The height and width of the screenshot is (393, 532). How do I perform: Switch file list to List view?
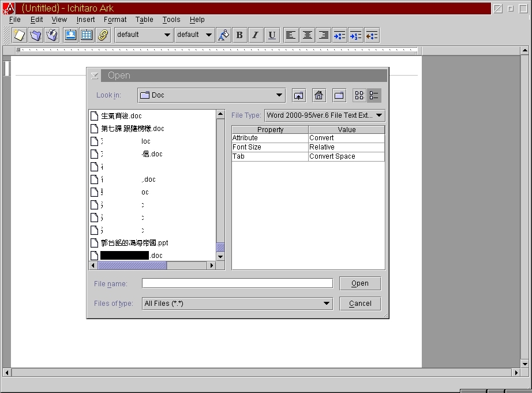tap(359, 95)
